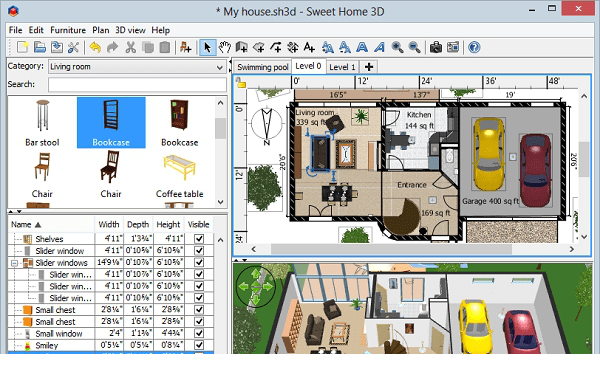Click the furniture table scroll up arrow

(x=220, y=240)
